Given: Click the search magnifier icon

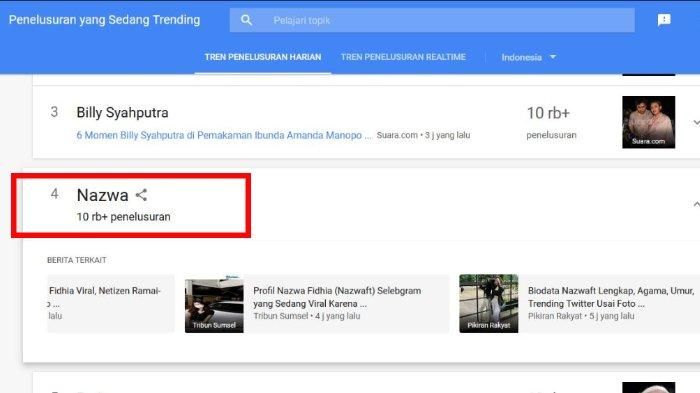Looking at the screenshot, I should [246, 20].
